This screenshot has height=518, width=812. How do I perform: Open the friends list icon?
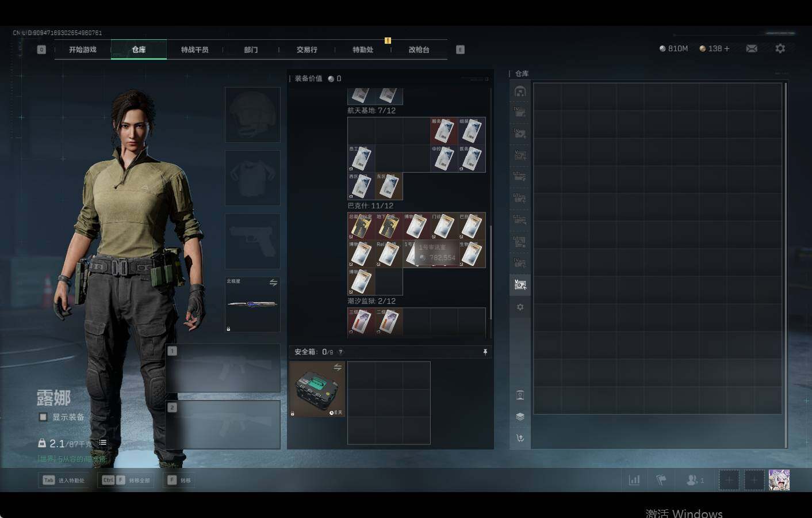pos(695,479)
